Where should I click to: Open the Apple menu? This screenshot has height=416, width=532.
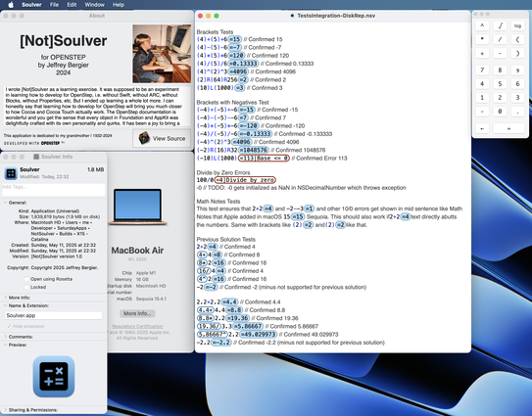11,5
